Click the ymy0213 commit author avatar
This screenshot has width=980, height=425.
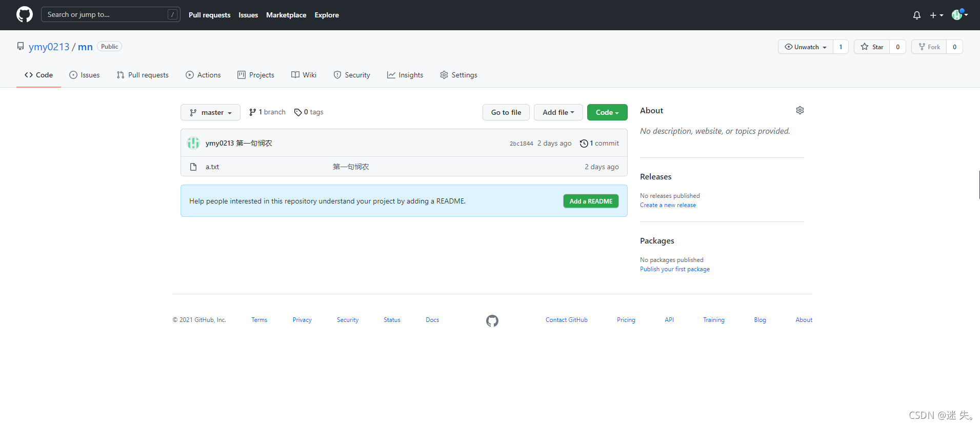click(193, 143)
